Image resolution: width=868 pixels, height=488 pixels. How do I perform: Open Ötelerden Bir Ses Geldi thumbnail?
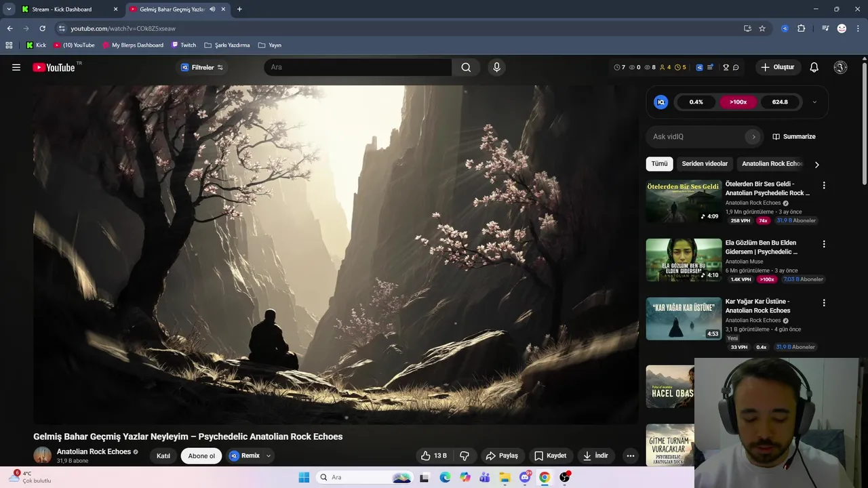(684, 201)
